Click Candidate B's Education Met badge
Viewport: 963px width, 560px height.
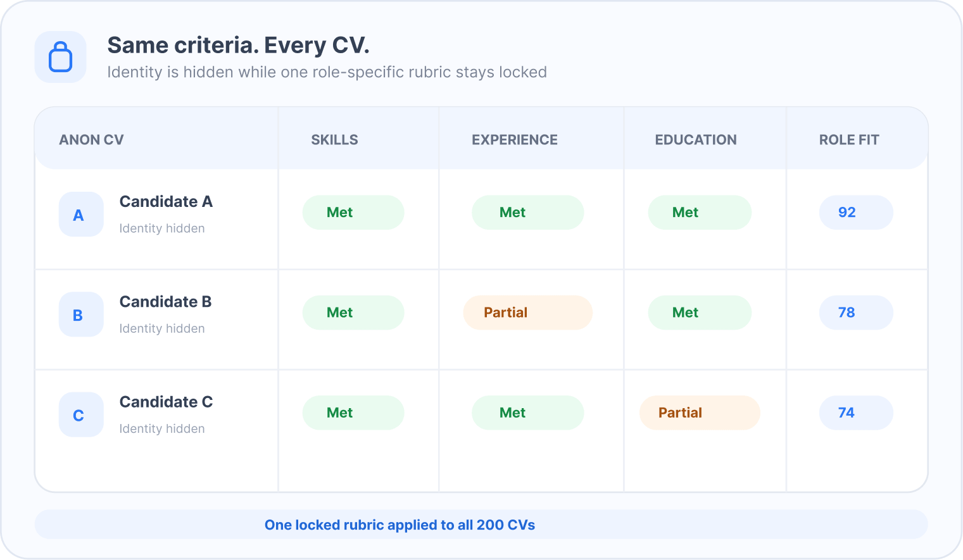pyautogui.click(x=700, y=313)
